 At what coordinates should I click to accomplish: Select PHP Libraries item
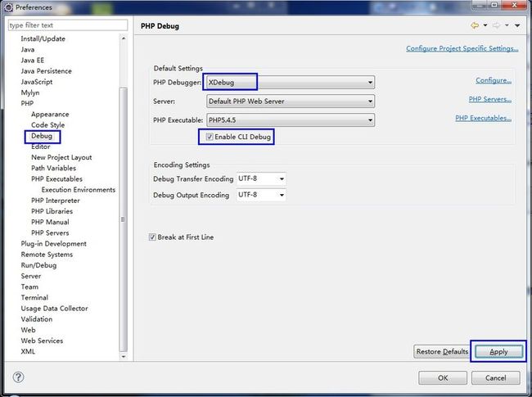point(52,211)
